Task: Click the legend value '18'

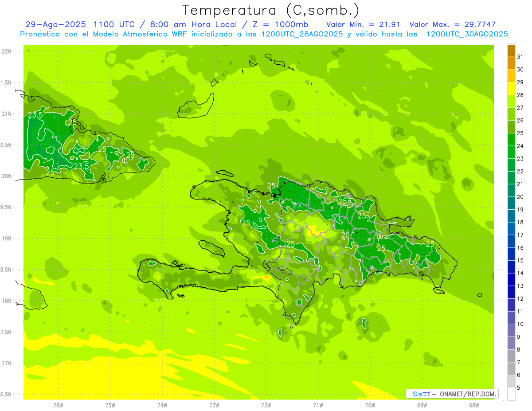Action: [x=520, y=222]
